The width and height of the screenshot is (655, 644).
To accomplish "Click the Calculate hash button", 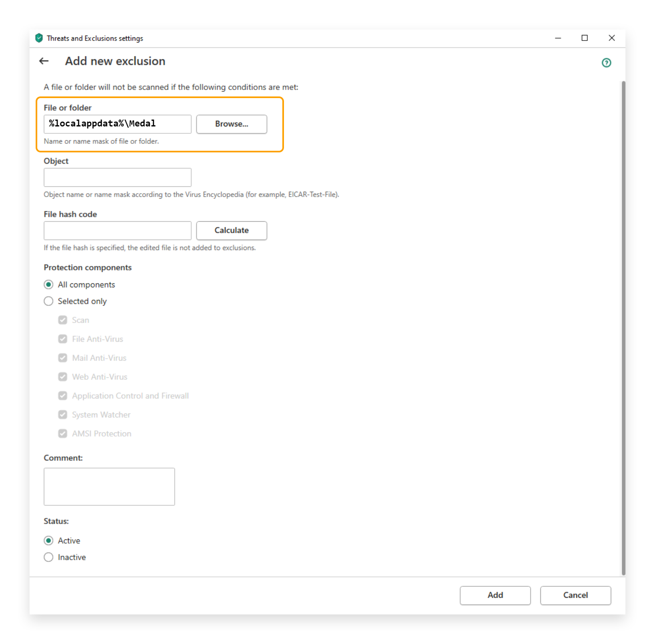I will click(232, 230).
